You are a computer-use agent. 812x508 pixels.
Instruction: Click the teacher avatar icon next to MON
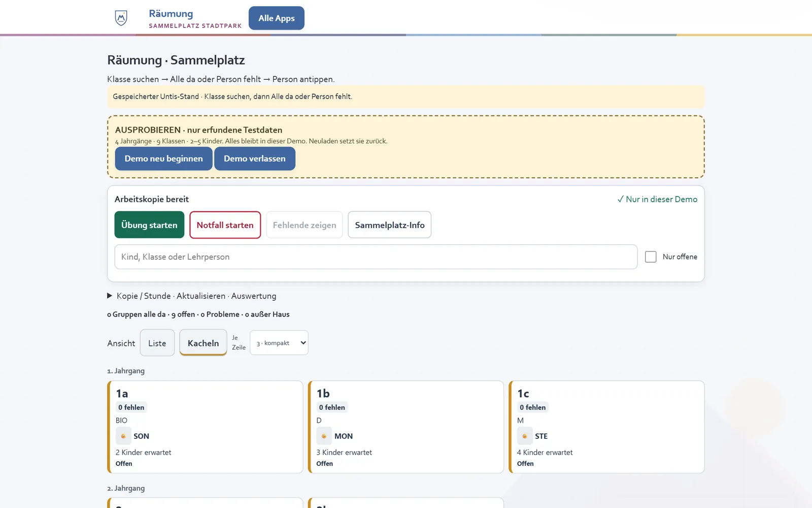324,436
